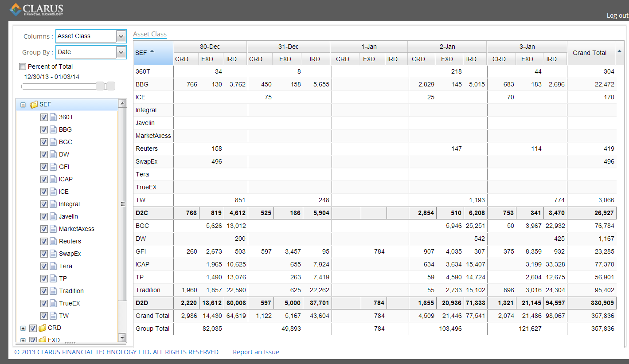Uncheck the Tradition checkbox in tree

click(44, 291)
